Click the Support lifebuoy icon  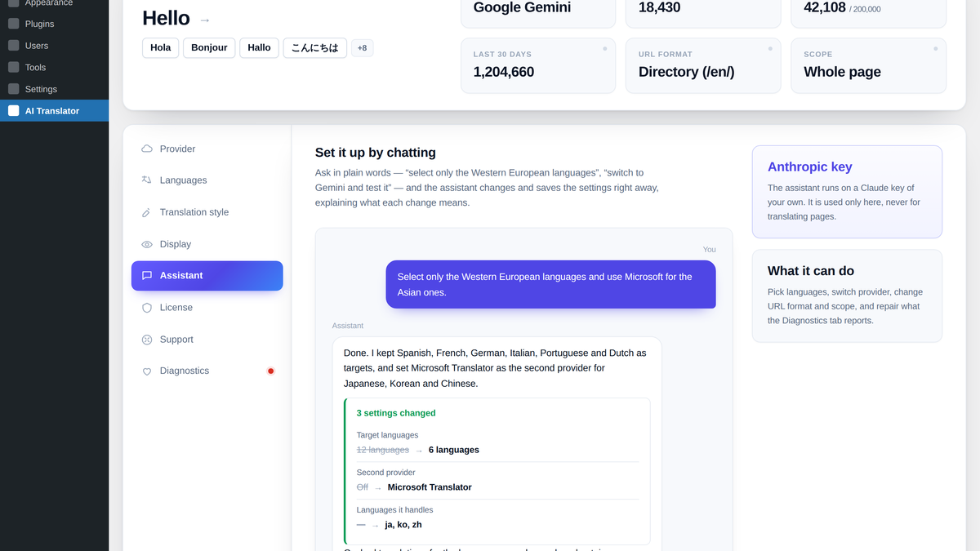click(x=147, y=340)
